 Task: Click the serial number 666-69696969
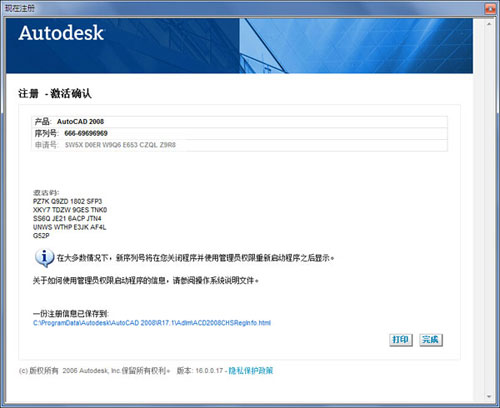click(x=86, y=133)
